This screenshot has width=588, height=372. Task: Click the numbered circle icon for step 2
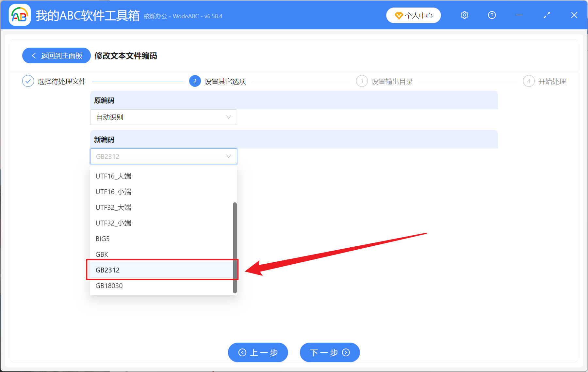[195, 81]
